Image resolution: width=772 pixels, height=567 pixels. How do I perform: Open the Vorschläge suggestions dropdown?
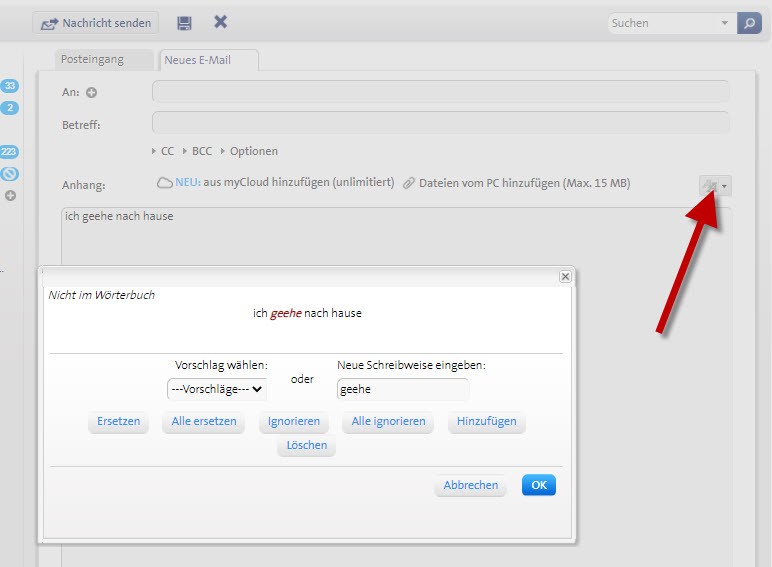(x=217, y=389)
